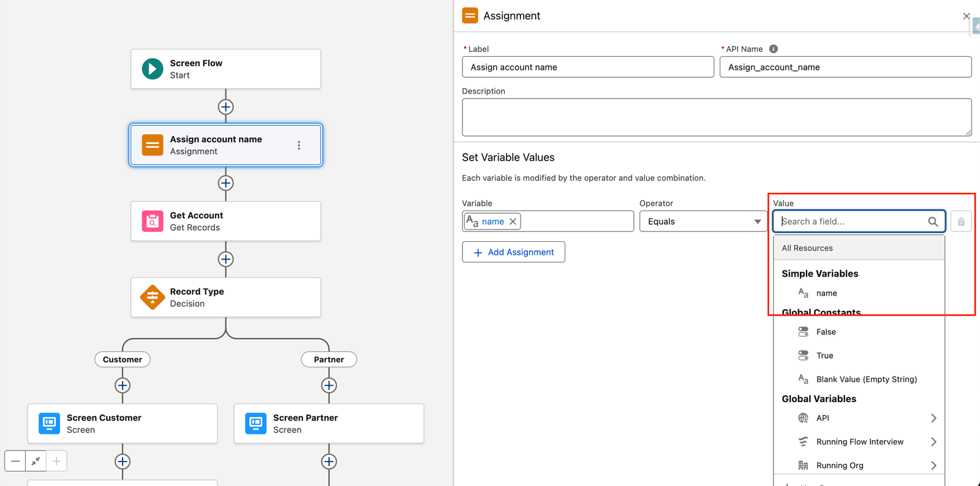
Task: Click into the Description text area
Action: (x=716, y=118)
